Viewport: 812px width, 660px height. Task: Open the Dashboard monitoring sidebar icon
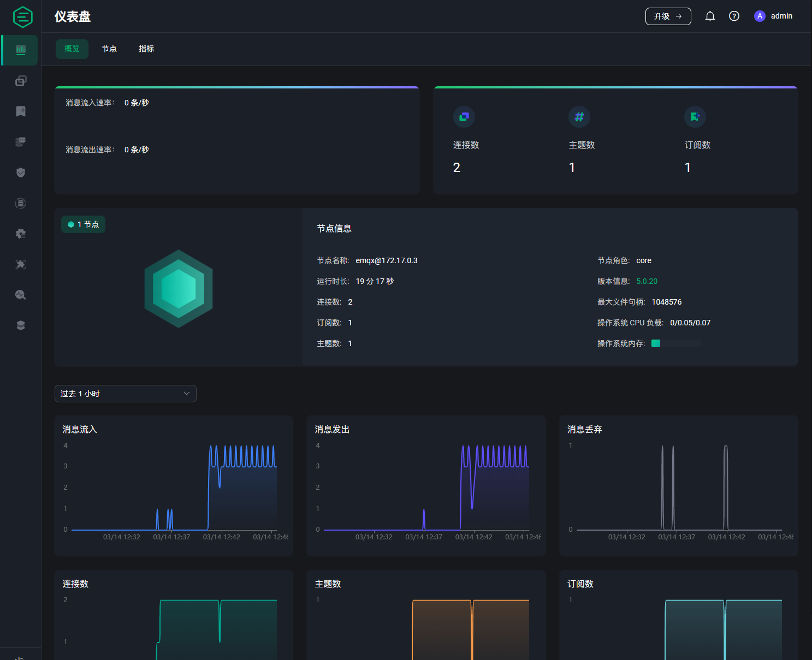tap(21, 50)
